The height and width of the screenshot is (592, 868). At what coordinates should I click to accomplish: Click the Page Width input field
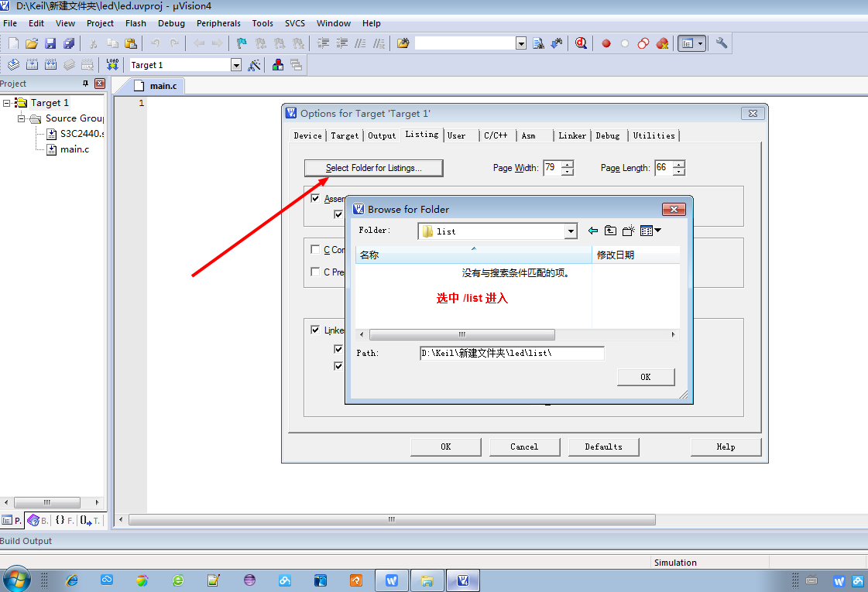pos(552,168)
